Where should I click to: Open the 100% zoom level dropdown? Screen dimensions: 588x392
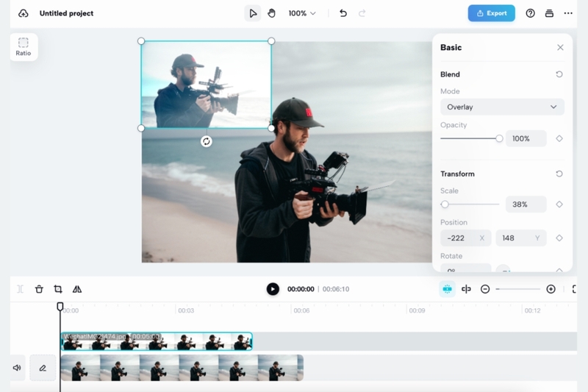(x=302, y=13)
